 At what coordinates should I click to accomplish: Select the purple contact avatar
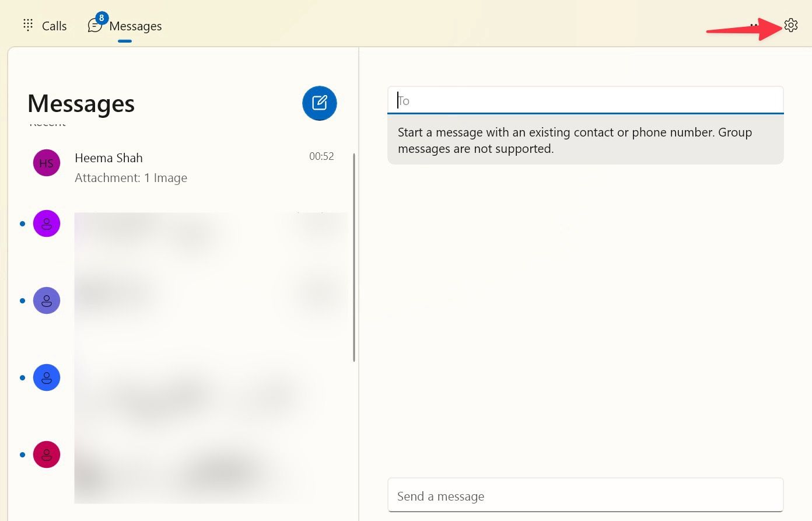(x=47, y=223)
